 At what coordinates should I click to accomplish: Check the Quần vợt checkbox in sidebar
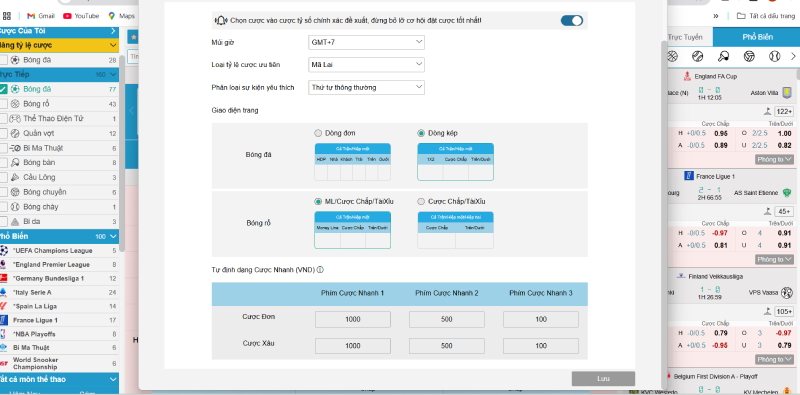click(4, 134)
